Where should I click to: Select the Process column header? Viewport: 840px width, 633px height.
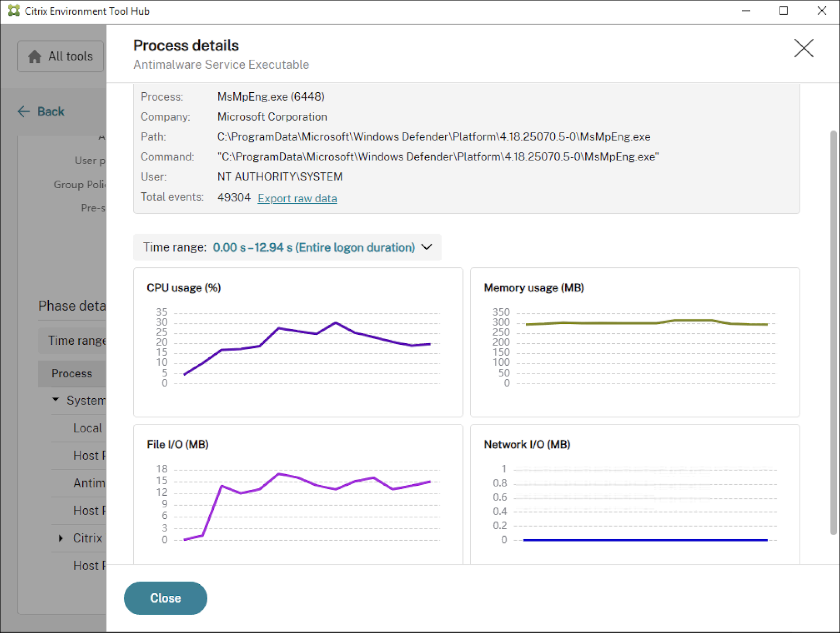pos(72,374)
